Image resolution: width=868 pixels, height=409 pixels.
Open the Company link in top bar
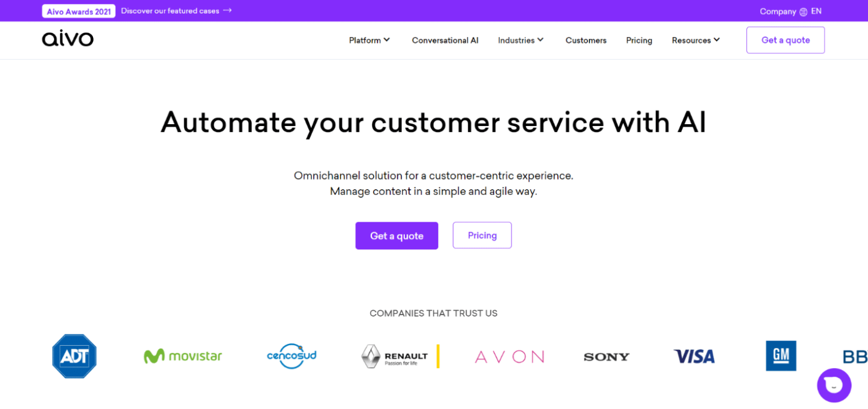(x=777, y=12)
